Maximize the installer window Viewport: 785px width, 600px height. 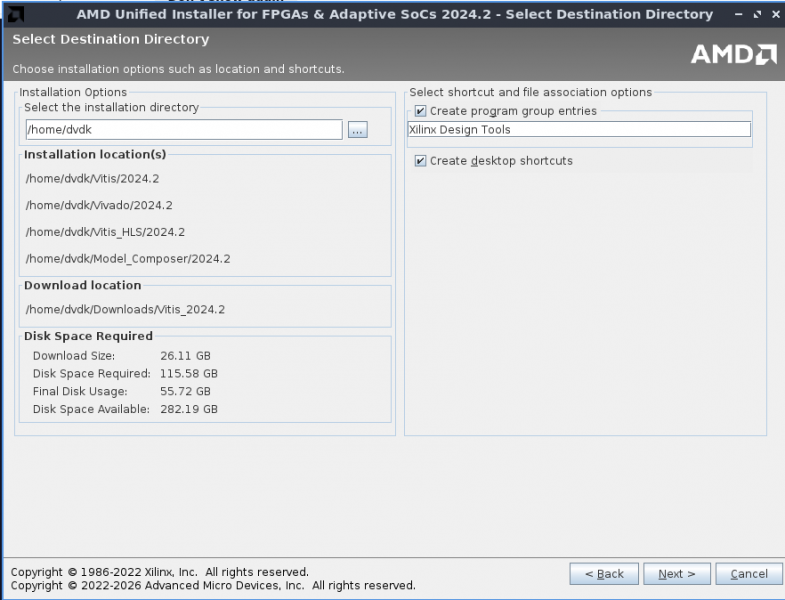click(757, 14)
